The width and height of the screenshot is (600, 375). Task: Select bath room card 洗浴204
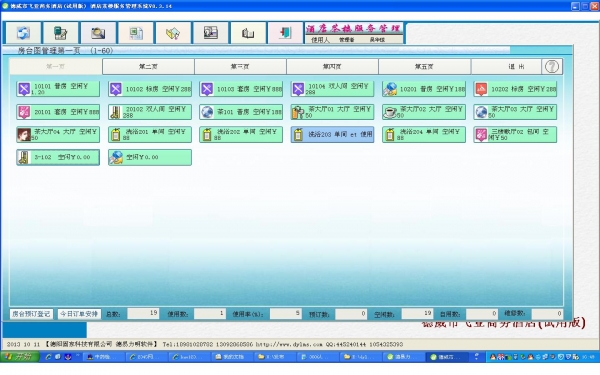pos(424,134)
